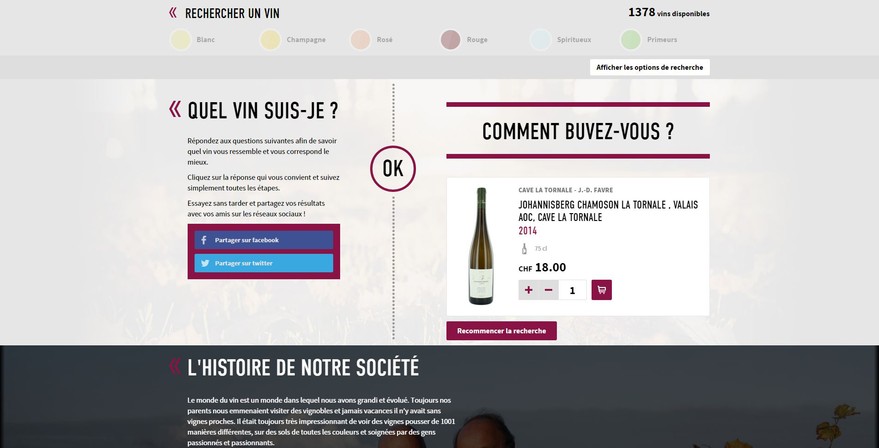This screenshot has height=448, width=879.
Task: Select the Blanc wine filter circle
Action: (x=181, y=40)
